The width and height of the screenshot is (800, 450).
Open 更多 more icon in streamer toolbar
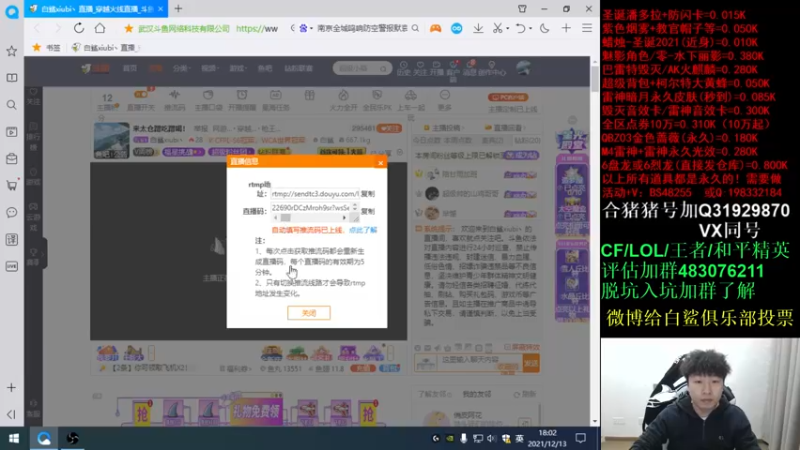pyautogui.click(x=444, y=100)
